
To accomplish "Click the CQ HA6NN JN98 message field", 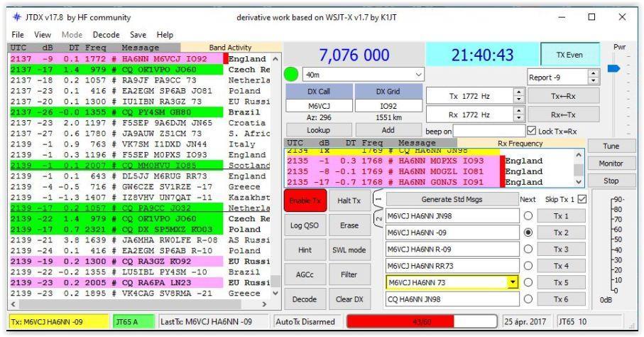I will pyautogui.click(x=452, y=299).
